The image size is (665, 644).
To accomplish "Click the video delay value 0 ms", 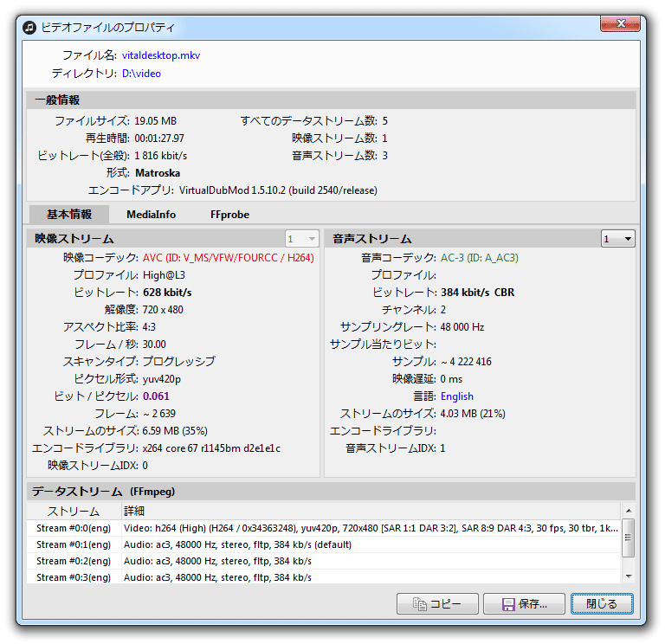I will click(451, 379).
